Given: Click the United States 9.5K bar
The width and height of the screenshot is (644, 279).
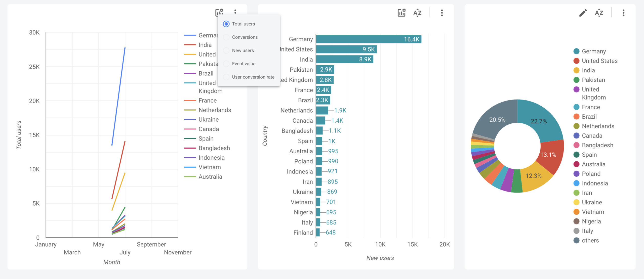Looking at the screenshot, I should (x=346, y=50).
